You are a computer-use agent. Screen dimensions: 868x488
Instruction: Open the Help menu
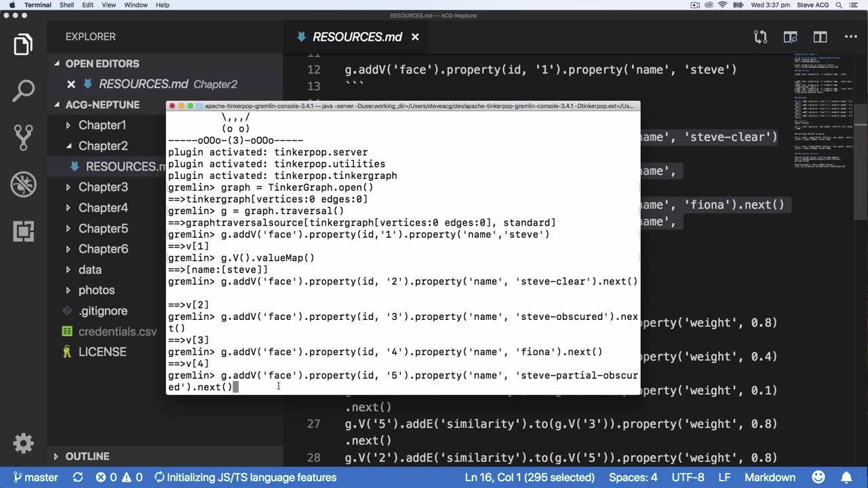click(x=163, y=5)
